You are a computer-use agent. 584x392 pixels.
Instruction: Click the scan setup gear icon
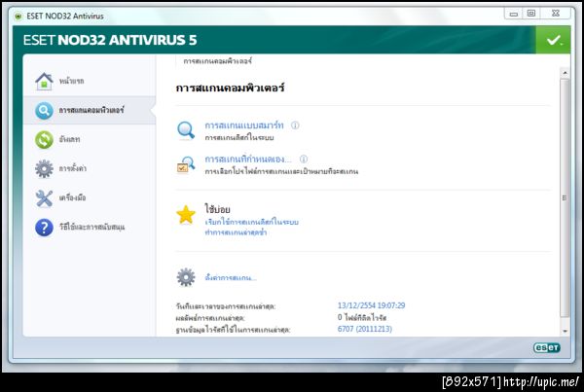186,277
